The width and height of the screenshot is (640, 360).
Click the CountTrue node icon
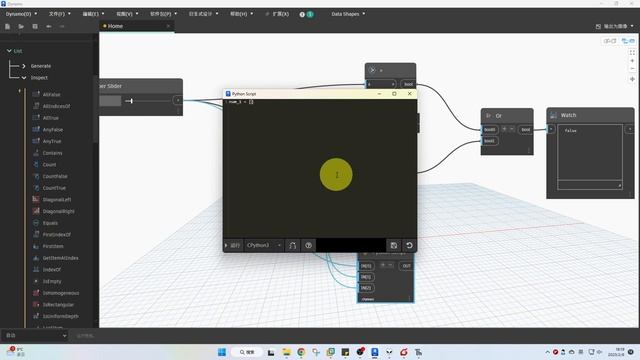coord(36,188)
